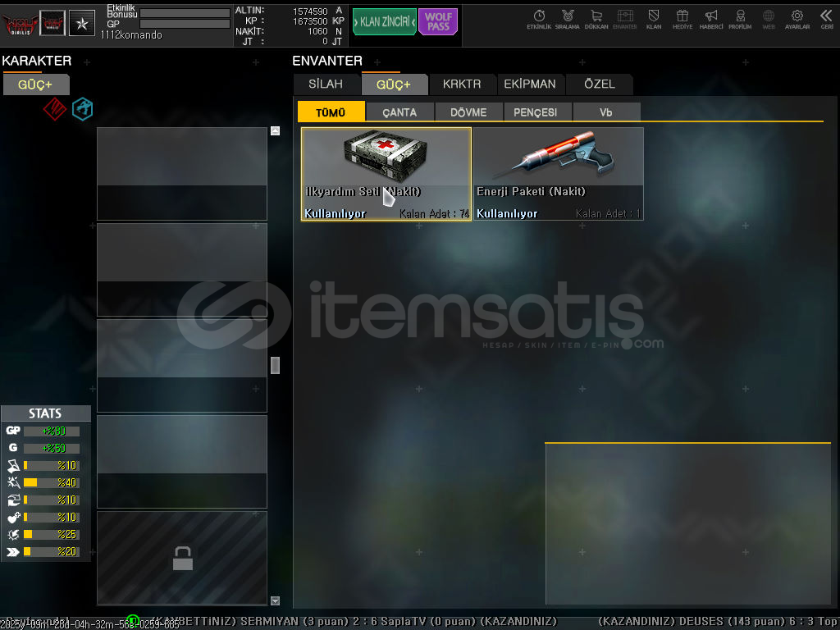Select the GÜÇ+ button under Karakter

36,84
